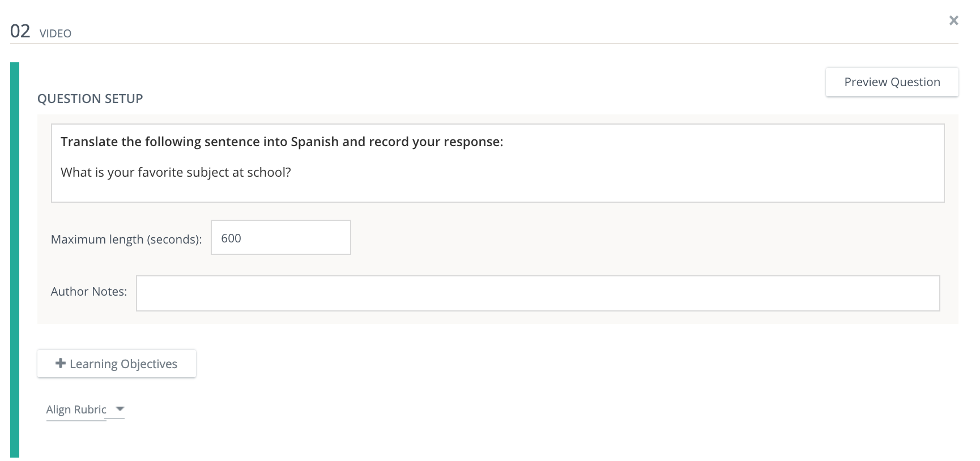The height and width of the screenshot is (461, 980).
Task: Click the Preview Question button
Action: click(x=892, y=82)
